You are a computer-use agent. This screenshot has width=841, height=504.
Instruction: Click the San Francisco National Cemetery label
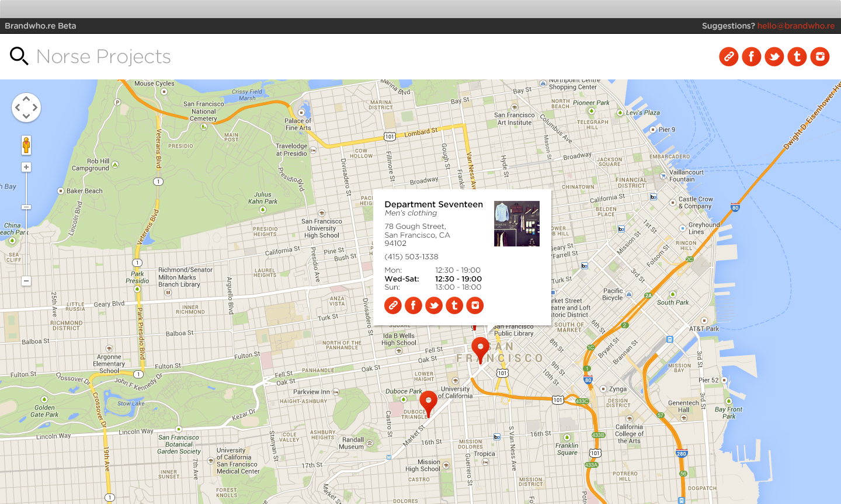204,111
